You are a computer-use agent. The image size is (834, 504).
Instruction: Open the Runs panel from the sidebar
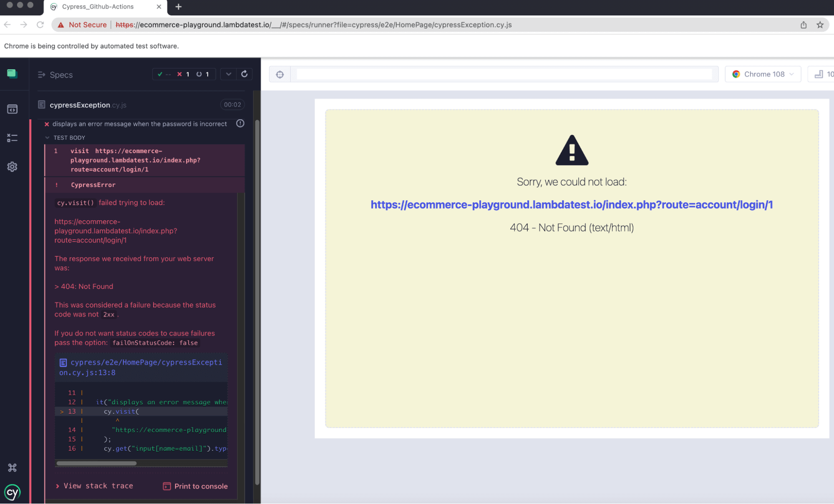point(12,109)
